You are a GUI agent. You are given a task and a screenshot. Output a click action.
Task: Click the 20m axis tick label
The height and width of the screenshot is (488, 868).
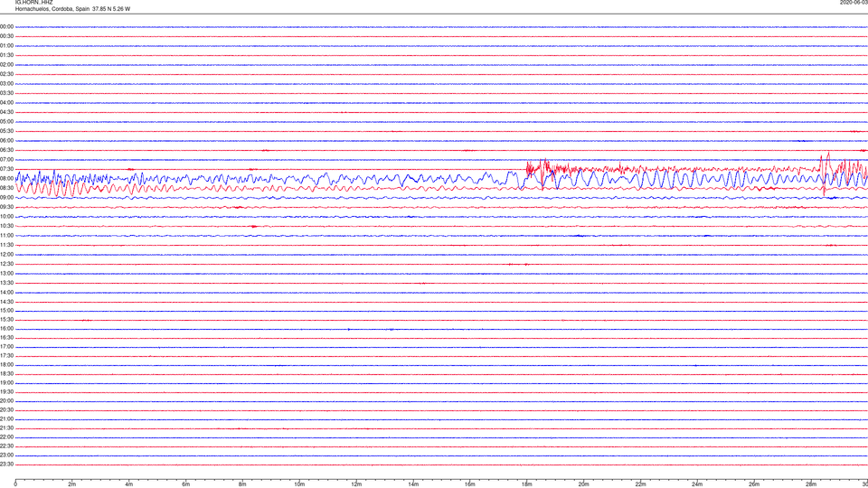point(583,484)
